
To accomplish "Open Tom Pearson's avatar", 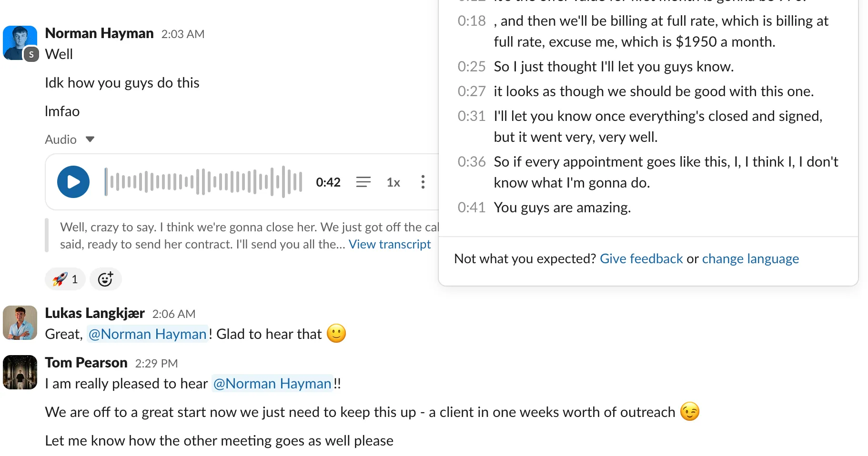I will click(20, 372).
